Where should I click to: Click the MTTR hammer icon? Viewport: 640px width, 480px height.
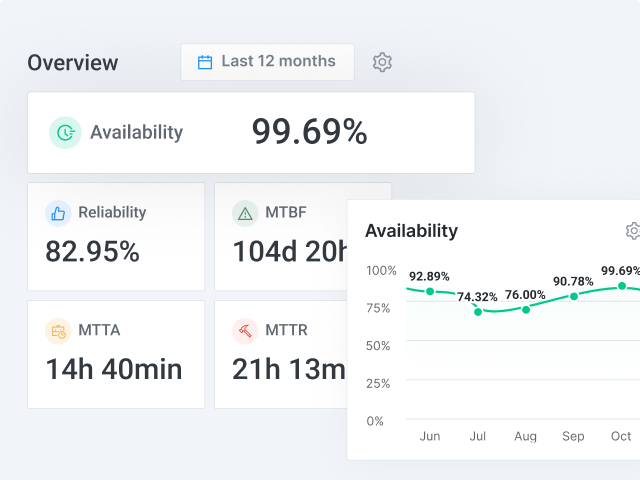coord(245,331)
